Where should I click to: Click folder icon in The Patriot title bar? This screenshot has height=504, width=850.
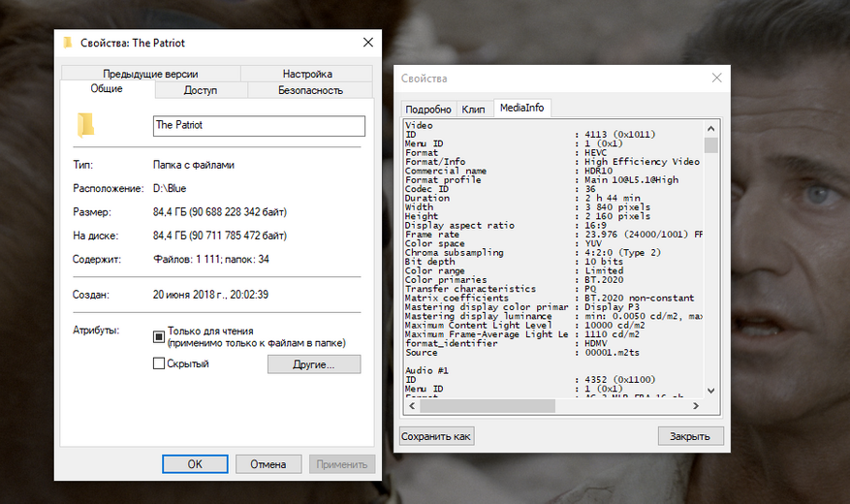(67, 43)
